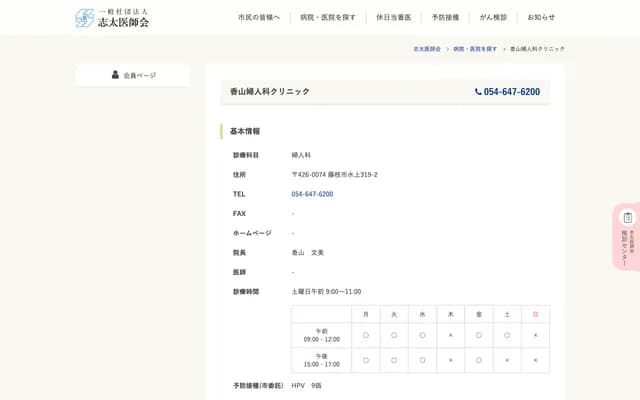Click the 月 column header in the schedule
Viewport: 640px width, 400px height.
(366, 314)
